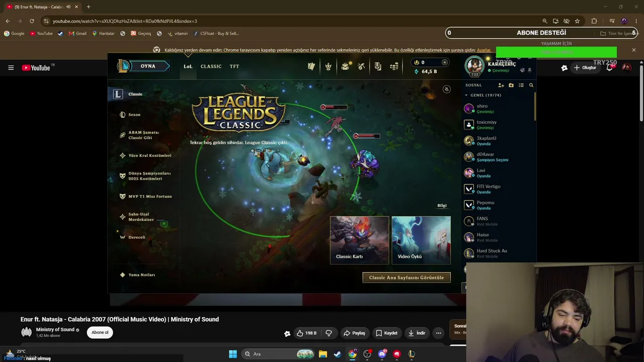Switch to the LoL tab in client

(x=188, y=66)
